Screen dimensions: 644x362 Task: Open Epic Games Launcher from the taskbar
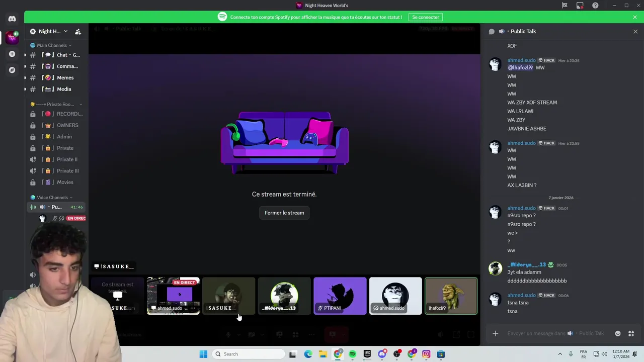(367, 354)
